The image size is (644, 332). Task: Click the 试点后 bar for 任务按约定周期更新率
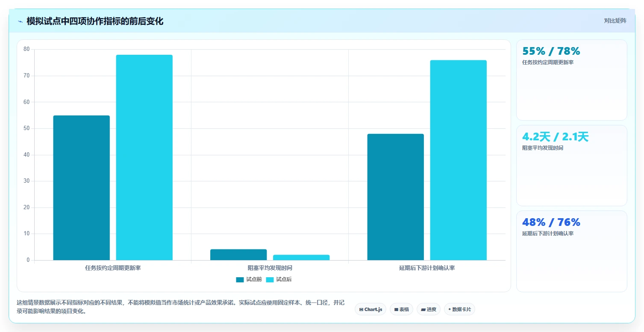[144, 157]
